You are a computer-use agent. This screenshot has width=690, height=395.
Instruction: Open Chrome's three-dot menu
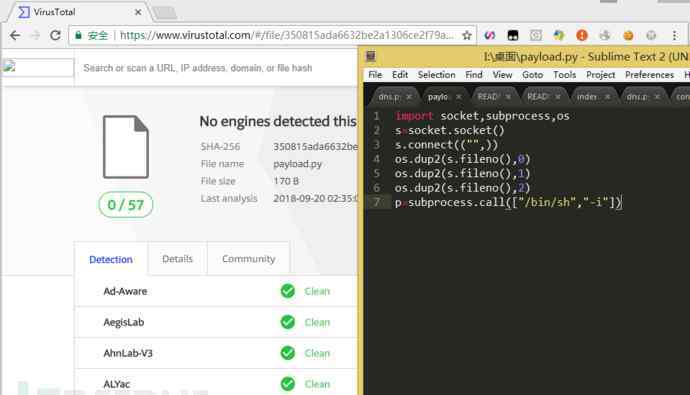click(674, 35)
